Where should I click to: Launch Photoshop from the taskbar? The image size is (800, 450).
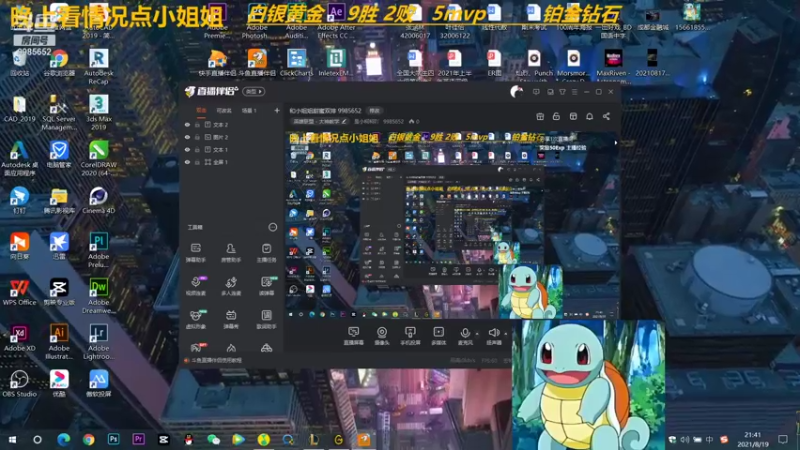point(113,439)
